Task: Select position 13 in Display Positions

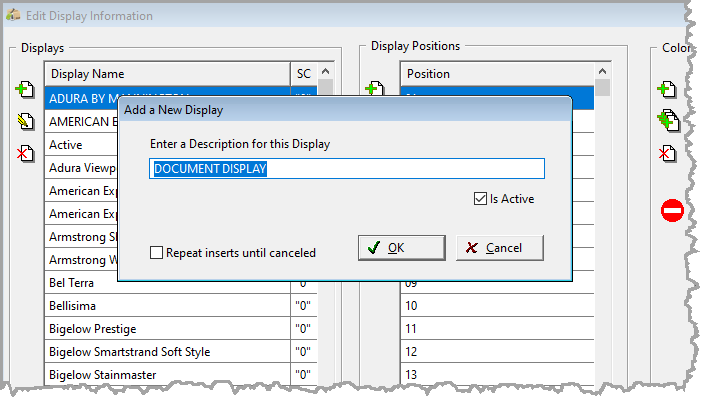Action: point(497,374)
